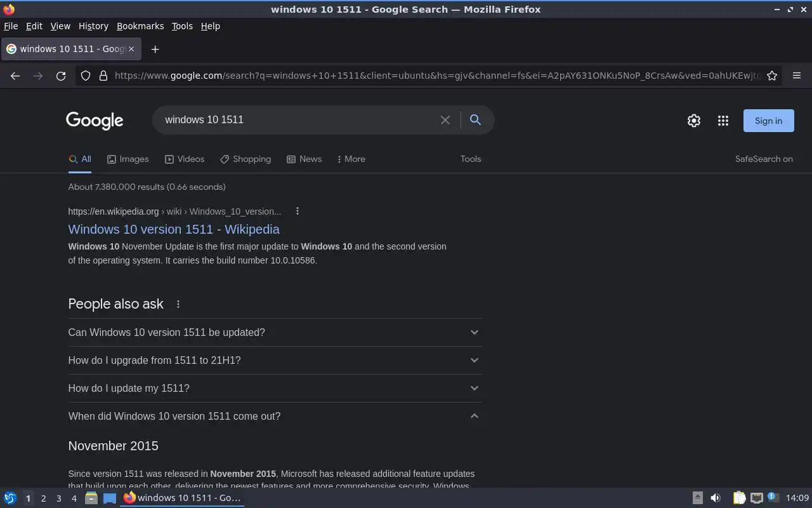Screen dimensions: 812x508
Task: Open a new tab with the plus button
Action: point(155,49)
